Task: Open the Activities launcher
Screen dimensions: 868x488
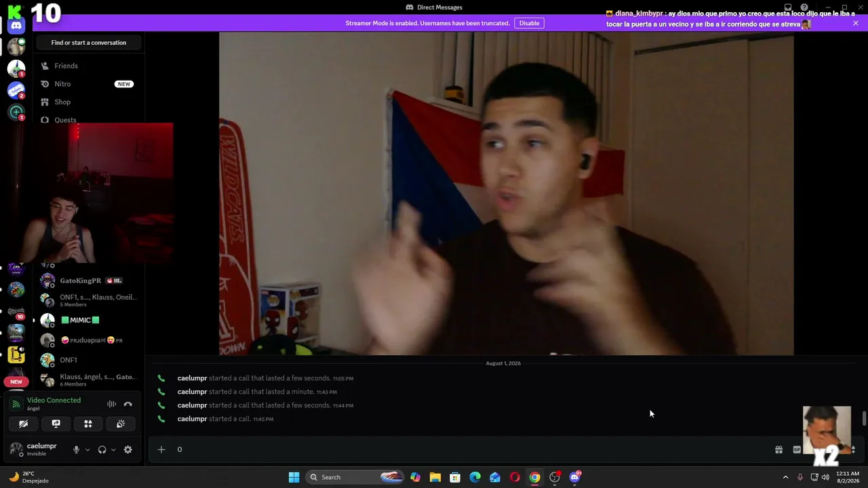Action: (x=88, y=424)
